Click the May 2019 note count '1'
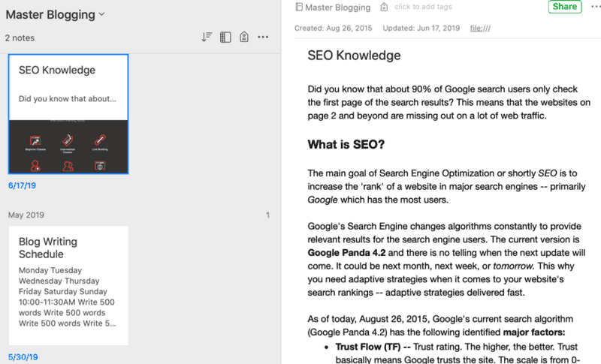The image size is (601, 364). (267, 215)
